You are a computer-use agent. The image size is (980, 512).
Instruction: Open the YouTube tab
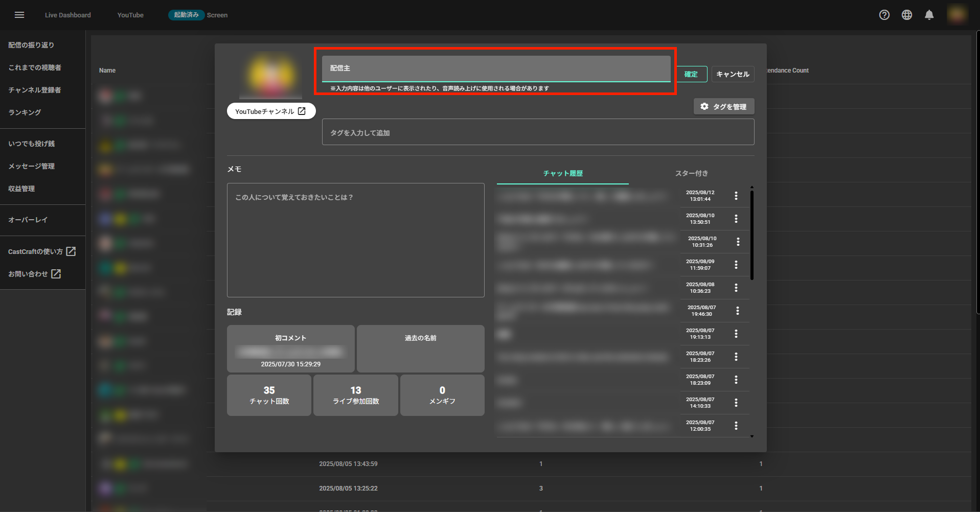[130, 15]
